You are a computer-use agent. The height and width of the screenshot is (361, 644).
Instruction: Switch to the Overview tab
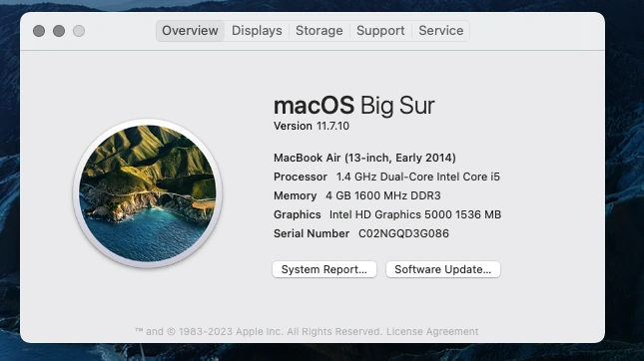190,31
